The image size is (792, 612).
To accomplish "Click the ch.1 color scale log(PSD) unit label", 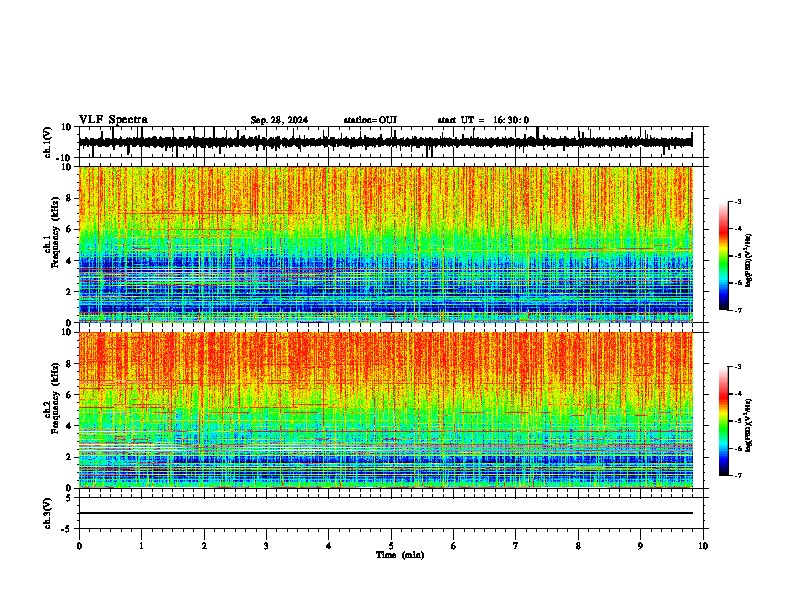I will pyautogui.click(x=748, y=261).
